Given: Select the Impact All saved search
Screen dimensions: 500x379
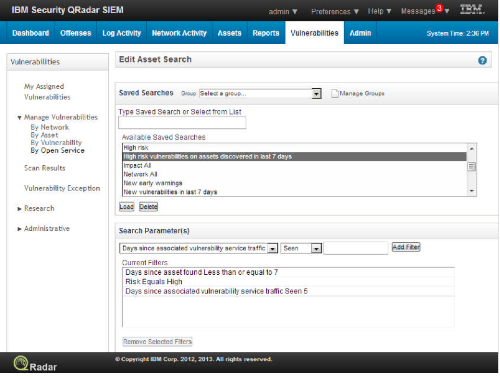Looking at the screenshot, I should [295, 165].
